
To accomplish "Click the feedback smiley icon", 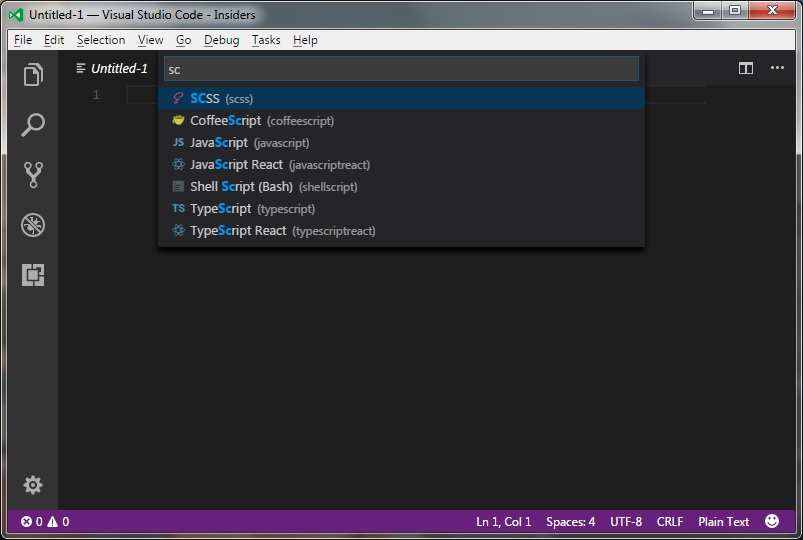I will (x=772, y=521).
